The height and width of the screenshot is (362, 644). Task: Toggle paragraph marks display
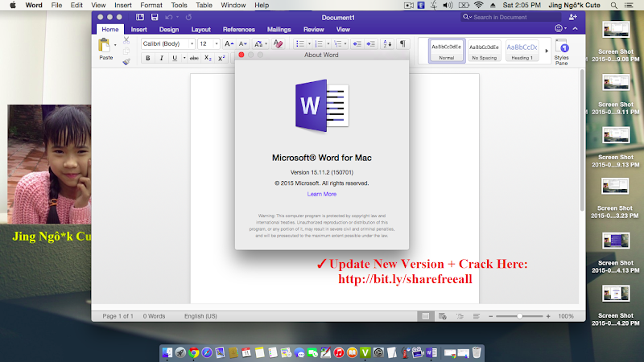[x=402, y=43]
